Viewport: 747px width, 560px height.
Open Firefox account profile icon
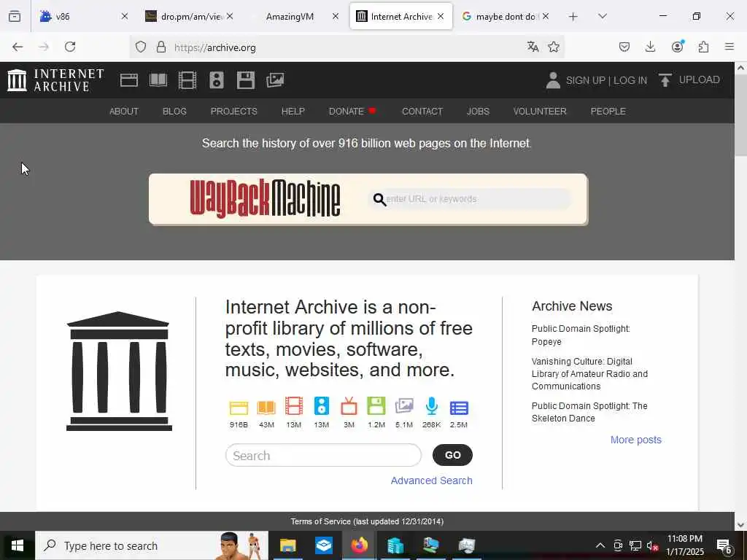[677, 46]
